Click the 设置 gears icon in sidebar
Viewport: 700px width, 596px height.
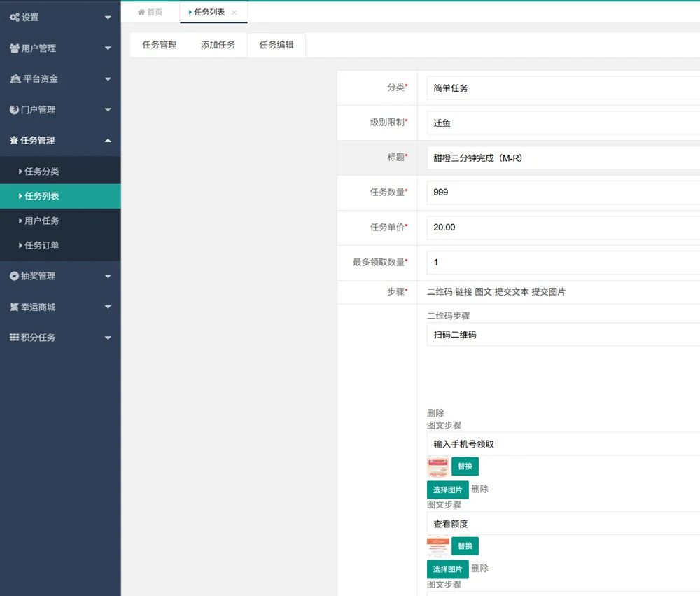pyautogui.click(x=15, y=18)
